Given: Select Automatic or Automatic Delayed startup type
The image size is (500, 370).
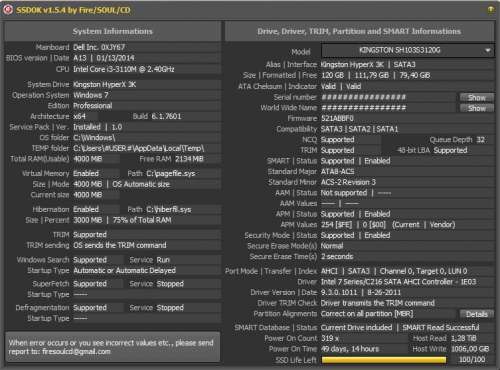Looking at the screenshot, I should (124, 271).
